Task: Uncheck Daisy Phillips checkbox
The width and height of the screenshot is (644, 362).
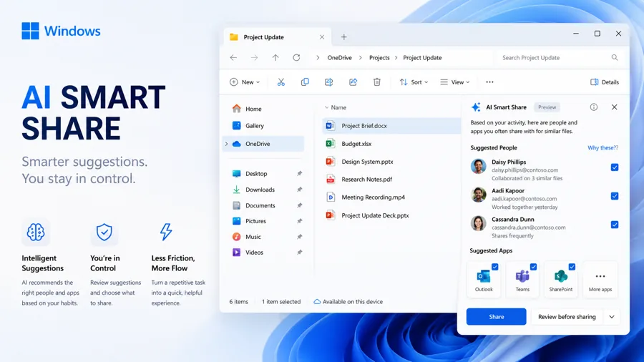Action: click(x=615, y=167)
